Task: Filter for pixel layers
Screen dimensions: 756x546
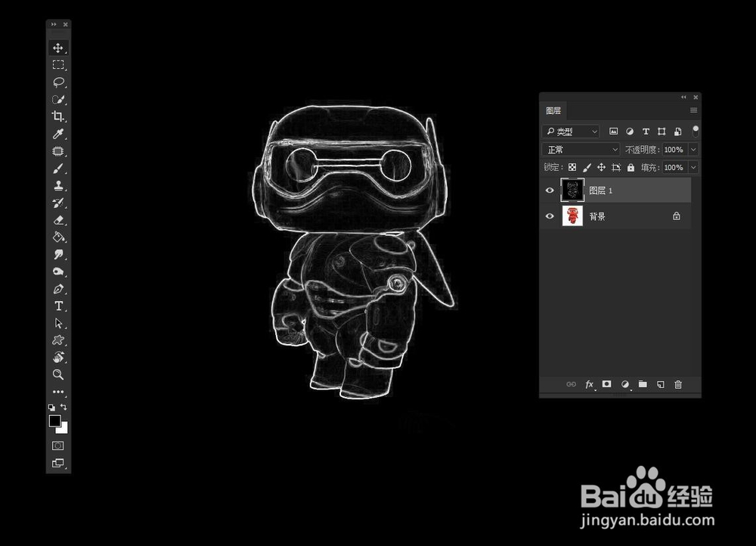Action: tap(613, 131)
